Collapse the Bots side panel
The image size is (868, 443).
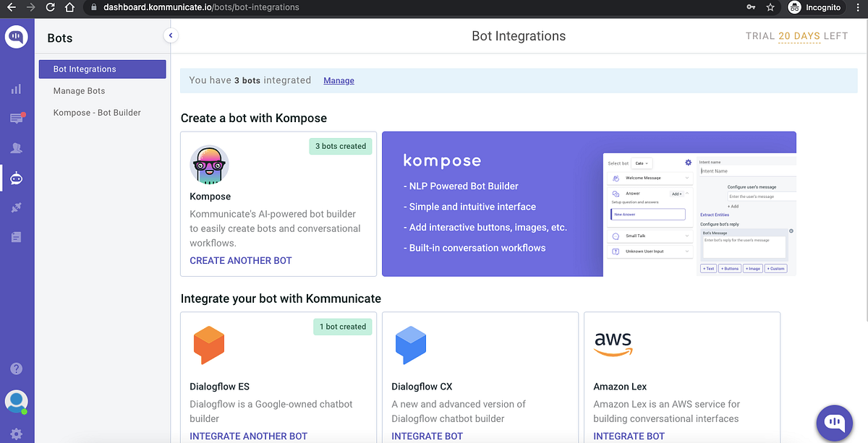(x=171, y=35)
